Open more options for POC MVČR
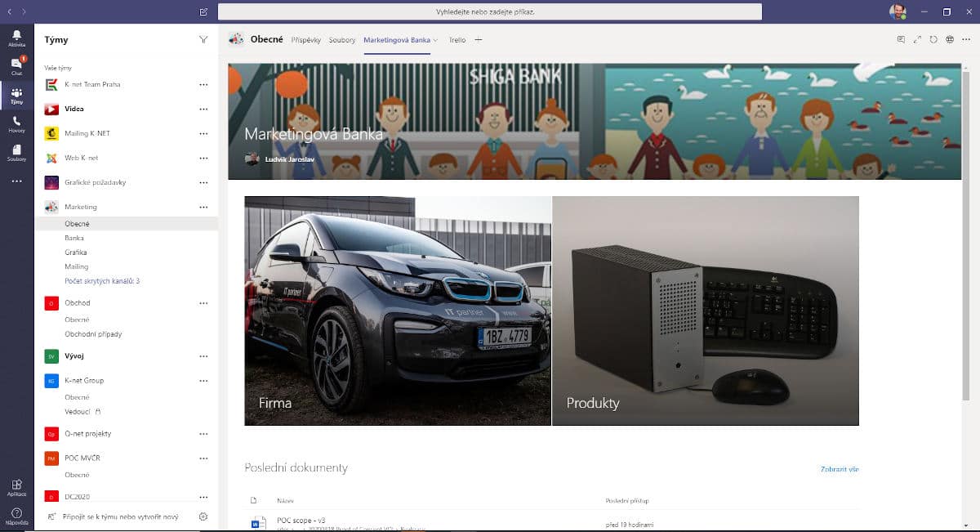 pos(203,458)
